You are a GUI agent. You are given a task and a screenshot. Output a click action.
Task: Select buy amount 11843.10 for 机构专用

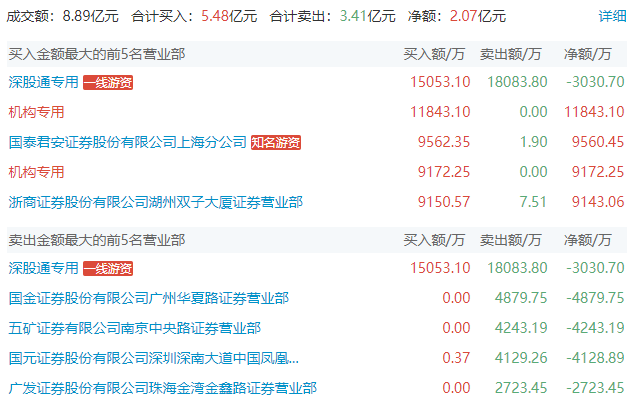pyautogui.click(x=440, y=112)
